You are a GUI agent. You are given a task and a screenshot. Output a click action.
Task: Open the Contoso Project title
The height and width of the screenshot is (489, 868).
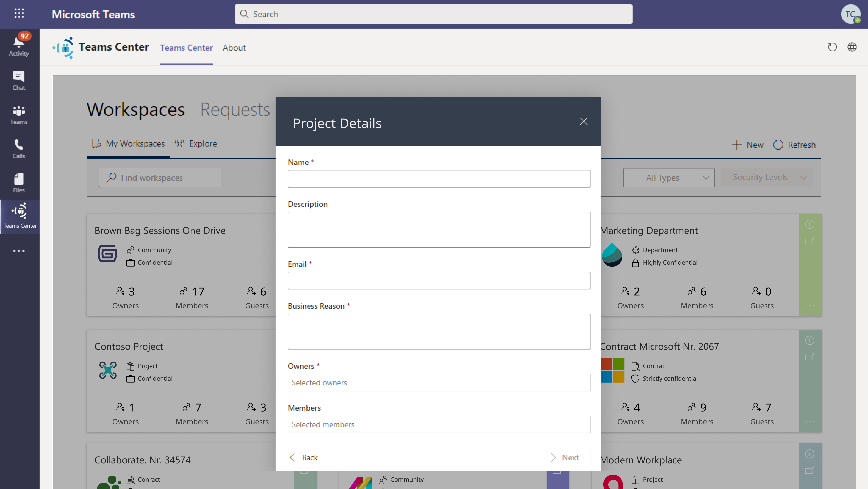pyautogui.click(x=129, y=347)
